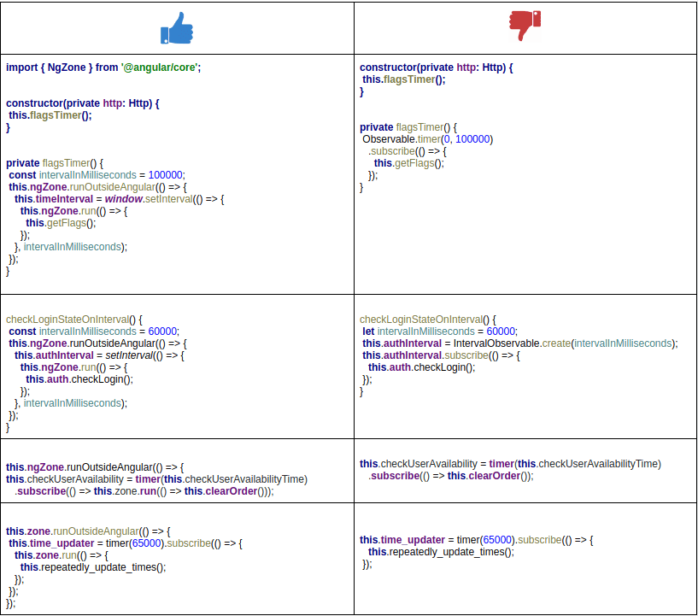Click the blue thumbs-up icon

[177, 28]
